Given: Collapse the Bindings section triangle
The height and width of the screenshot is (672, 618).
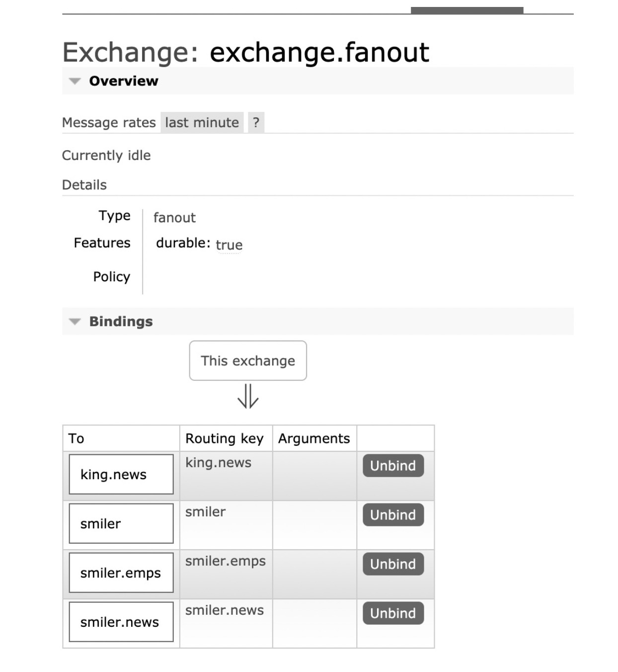Looking at the screenshot, I should 75,322.
